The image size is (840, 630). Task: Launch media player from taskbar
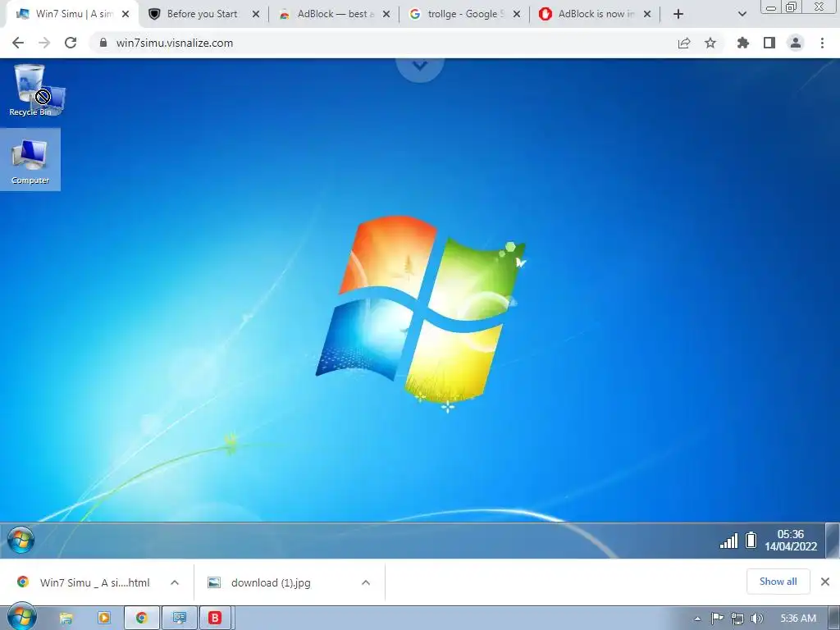(x=104, y=619)
